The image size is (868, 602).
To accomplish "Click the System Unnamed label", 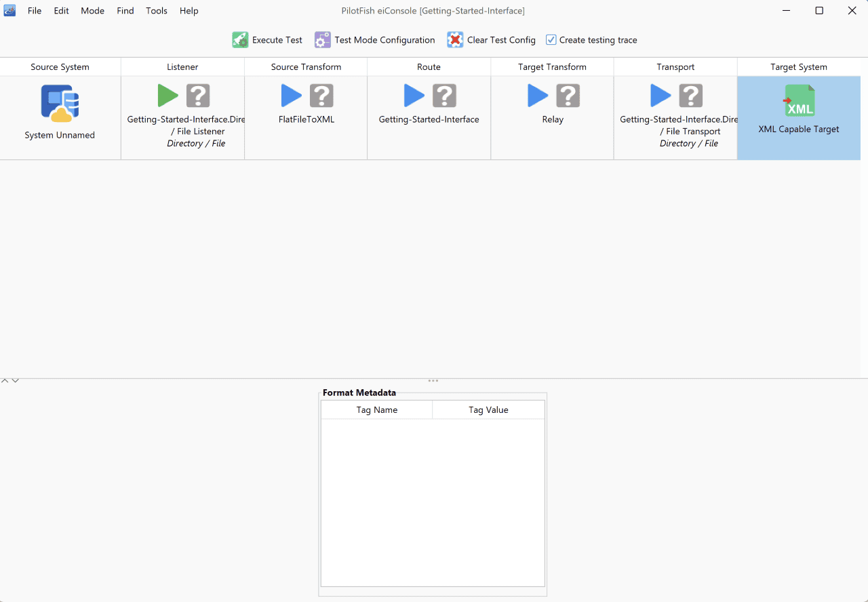I will tap(60, 135).
